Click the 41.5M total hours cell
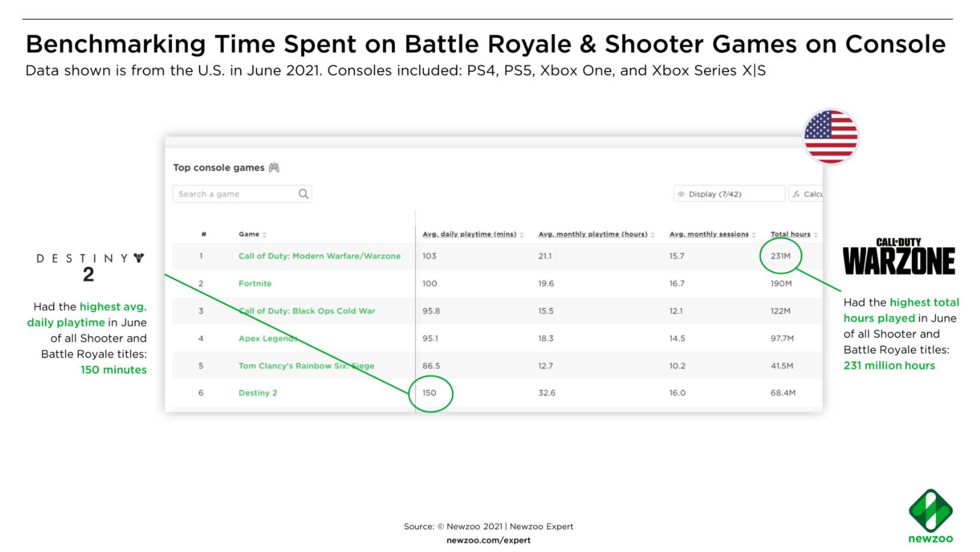The width and height of the screenshot is (980, 552). 782,366
